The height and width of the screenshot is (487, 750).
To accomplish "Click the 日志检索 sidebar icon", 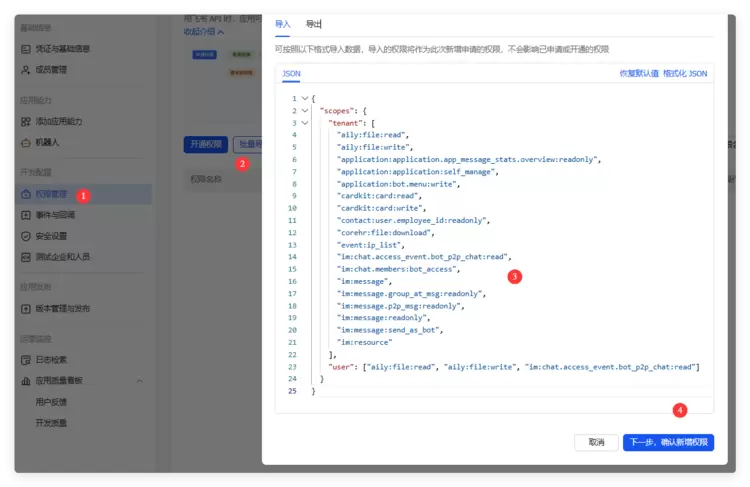I will [x=26, y=360].
